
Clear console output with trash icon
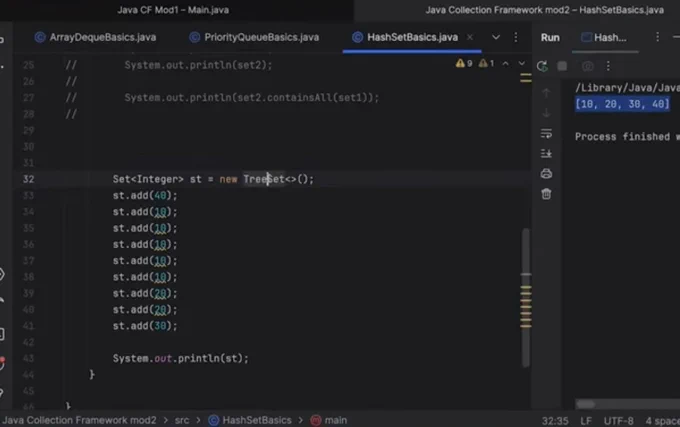546,194
